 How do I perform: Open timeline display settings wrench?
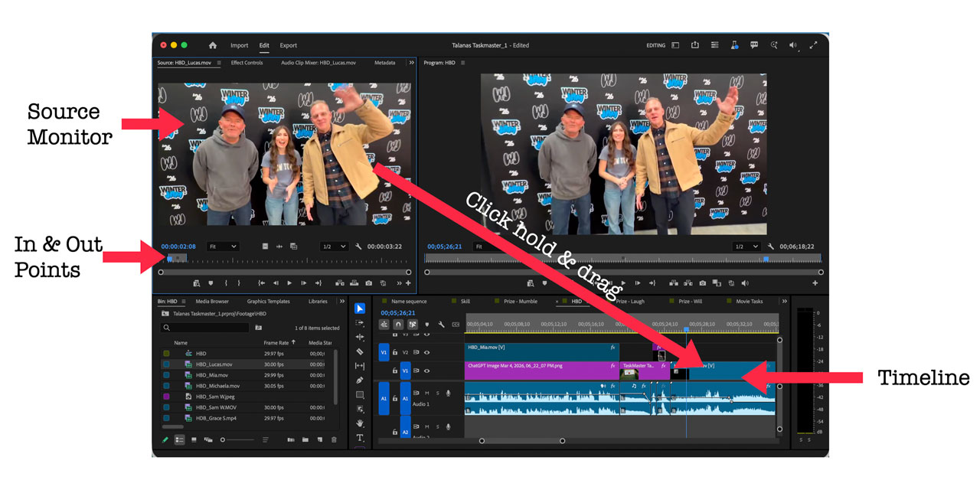click(x=441, y=325)
